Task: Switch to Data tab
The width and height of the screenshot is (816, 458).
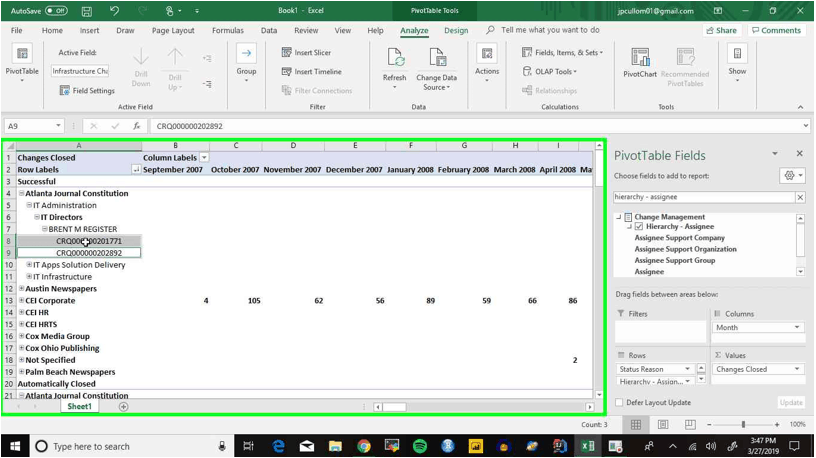Action: pyautogui.click(x=269, y=30)
